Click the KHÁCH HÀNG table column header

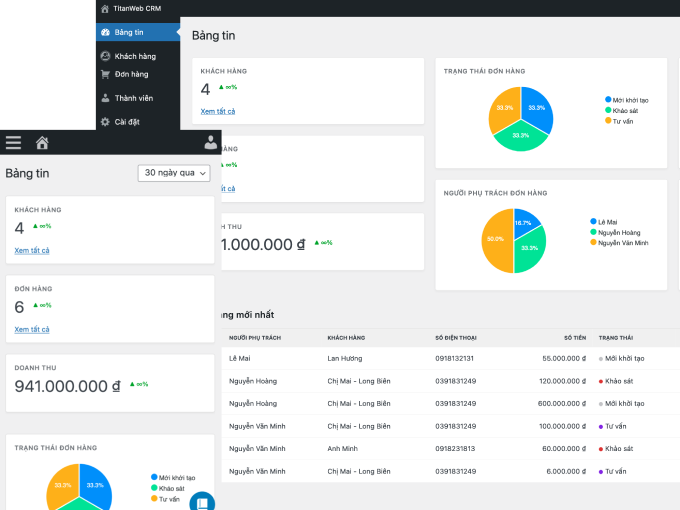pyautogui.click(x=346, y=338)
